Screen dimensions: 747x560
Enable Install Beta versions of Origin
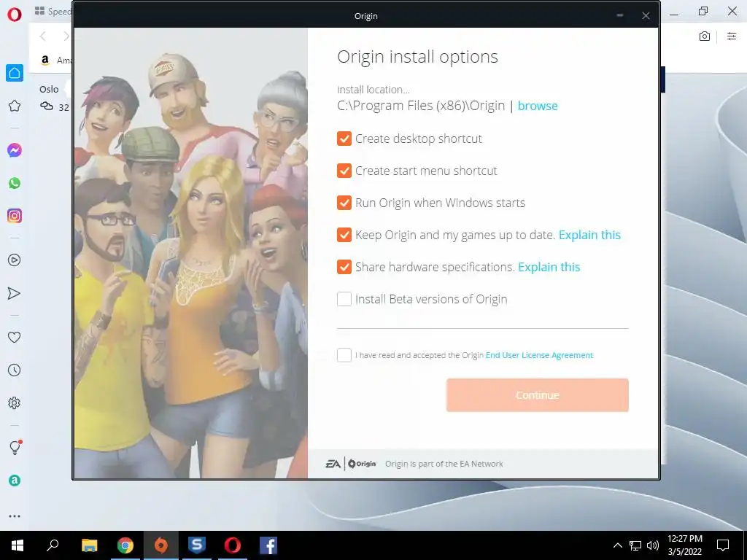tap(344, 299)
